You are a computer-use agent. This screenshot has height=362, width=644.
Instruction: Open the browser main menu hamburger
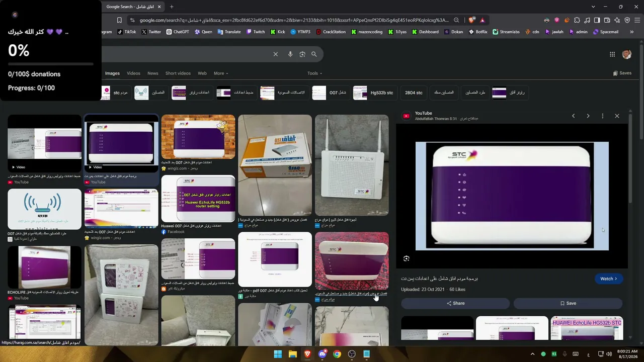[x=637, y=20]
